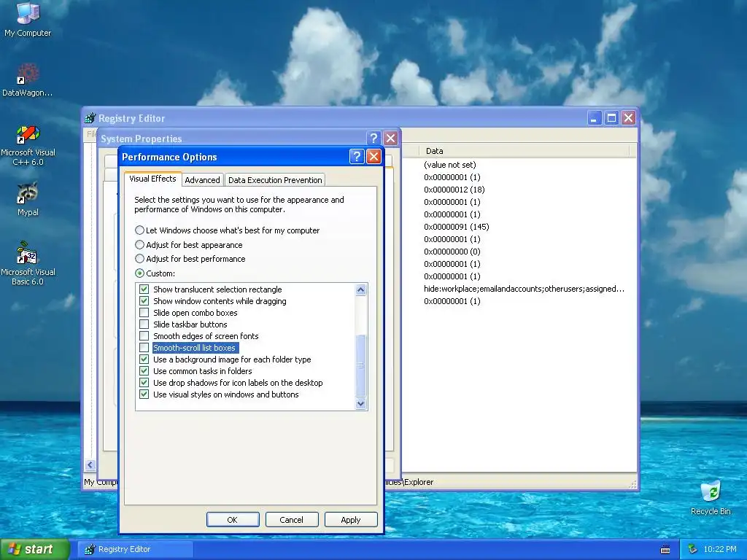747x560 pixels.
Task: Select the (value not set) data entry
Action: (x=449, y=165)
